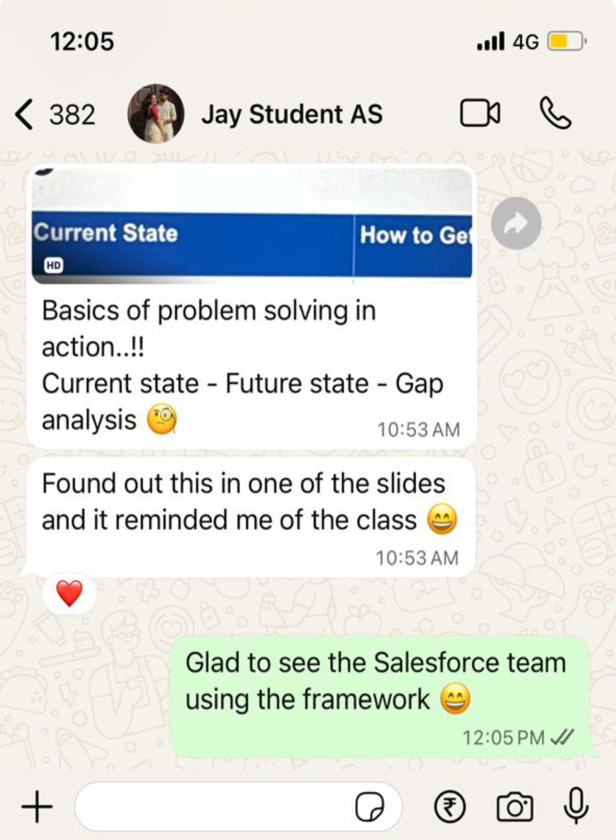616x840 pixels.
Task: Open Jay Student AS contact info
Action: click(x=292, y=114)
